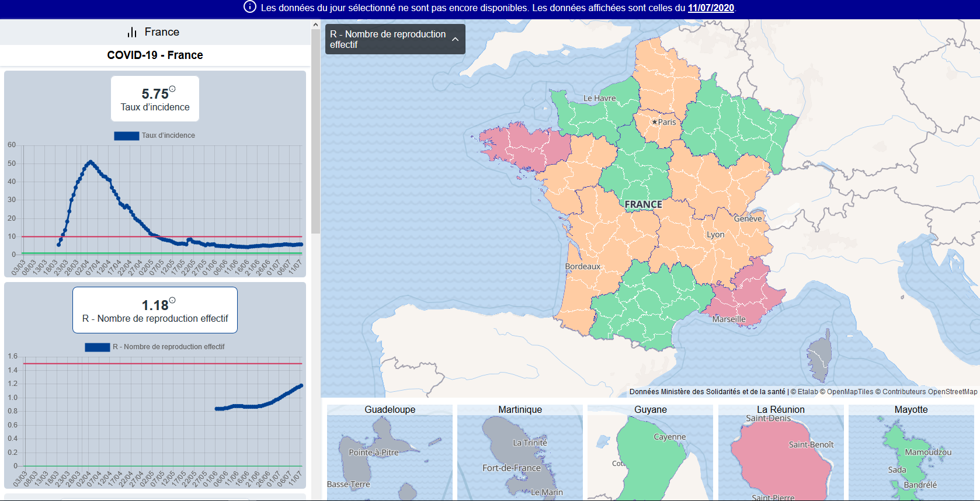Click the bar chart icon beside France
The height and width of the screenshot is (501, 980).
coord(132,32)
